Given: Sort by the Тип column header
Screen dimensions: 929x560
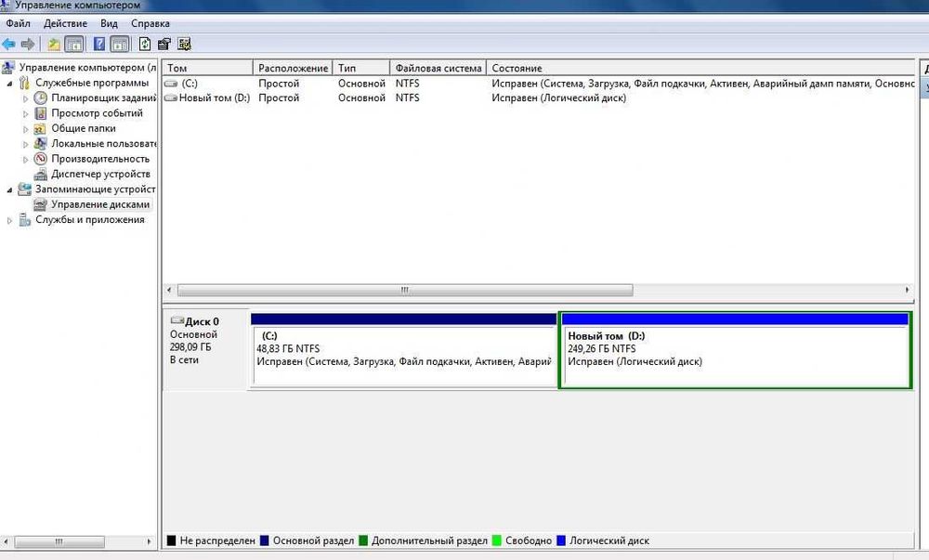Looking at the screenshot, I should [x=361, y=68].
